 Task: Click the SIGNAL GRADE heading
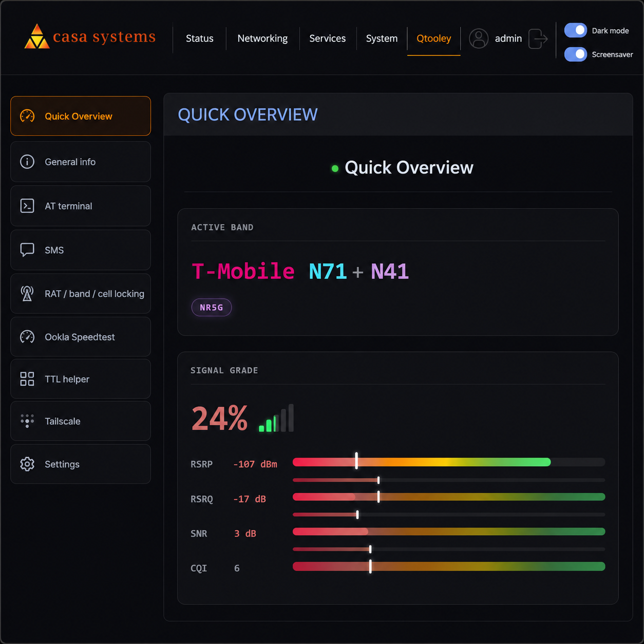(224, 370)
